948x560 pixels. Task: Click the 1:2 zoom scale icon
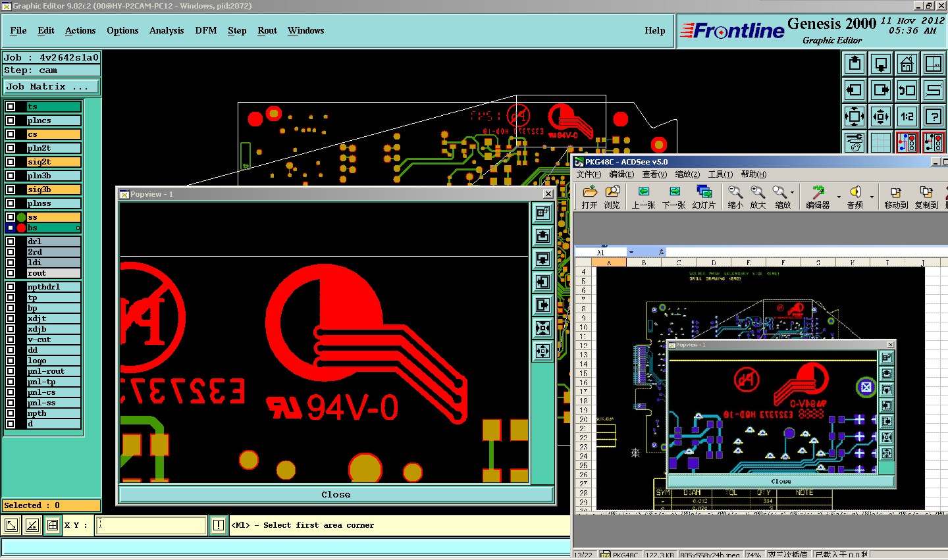[907, 116]
